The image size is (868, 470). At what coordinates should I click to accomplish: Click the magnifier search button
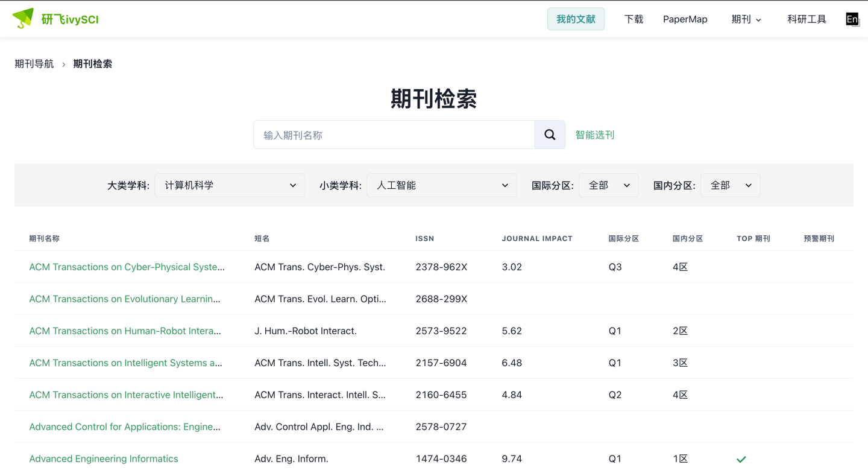tap(550, 135)
